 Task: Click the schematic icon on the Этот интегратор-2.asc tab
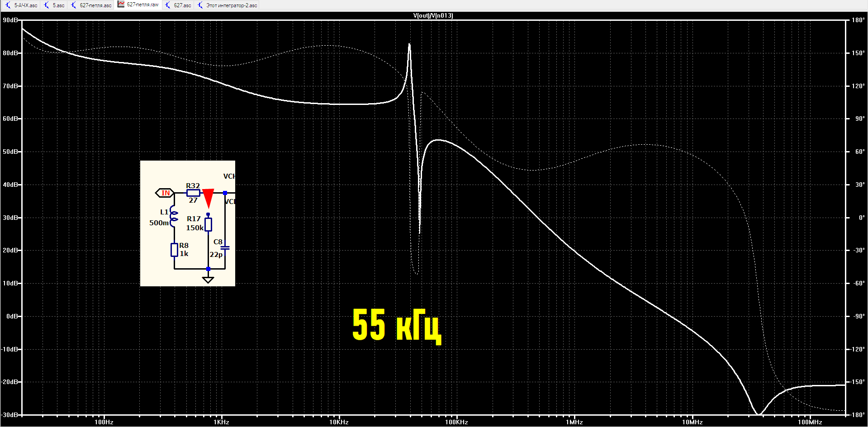click(200, 5)
